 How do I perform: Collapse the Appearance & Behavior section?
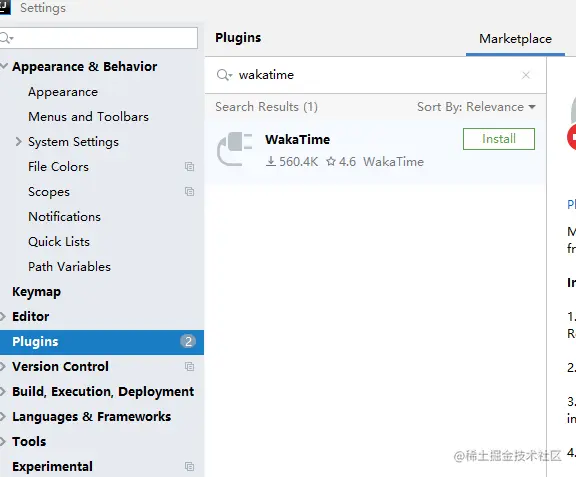click(4, 67)
